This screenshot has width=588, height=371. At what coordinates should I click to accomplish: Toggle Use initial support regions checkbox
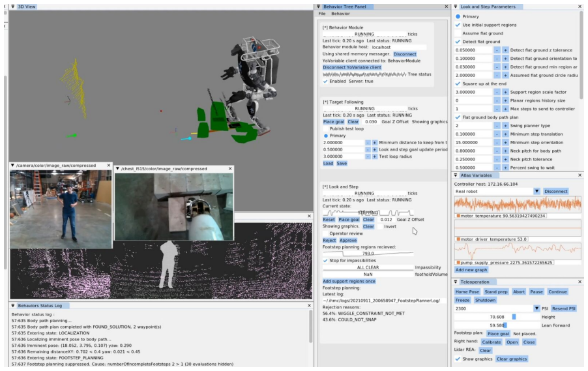tap(458, 25)
